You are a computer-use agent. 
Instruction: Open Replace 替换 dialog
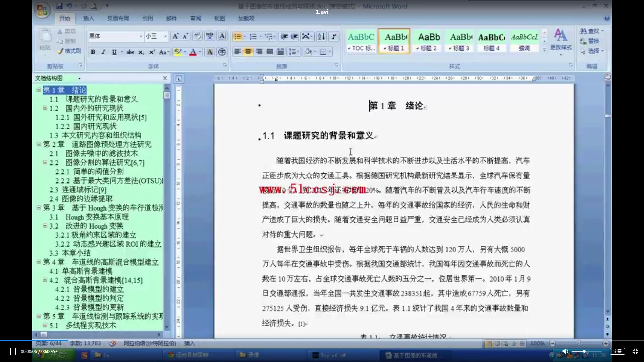tap(590, 41)
